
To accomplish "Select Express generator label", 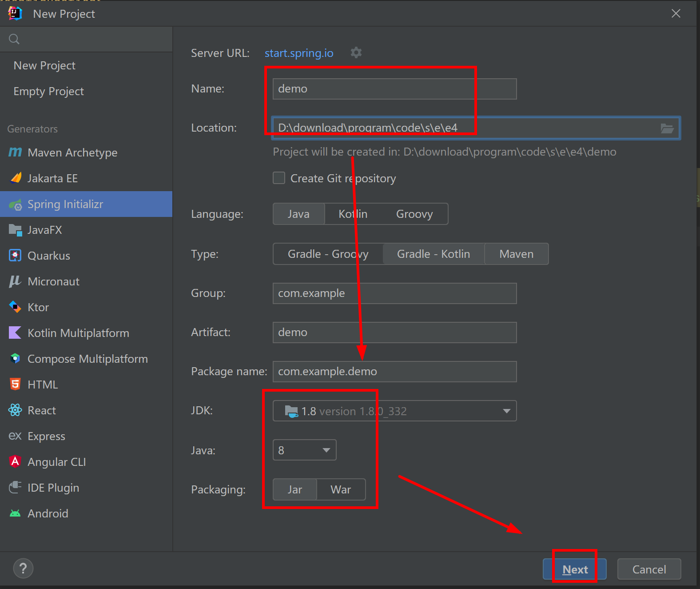I will (46, 436).
